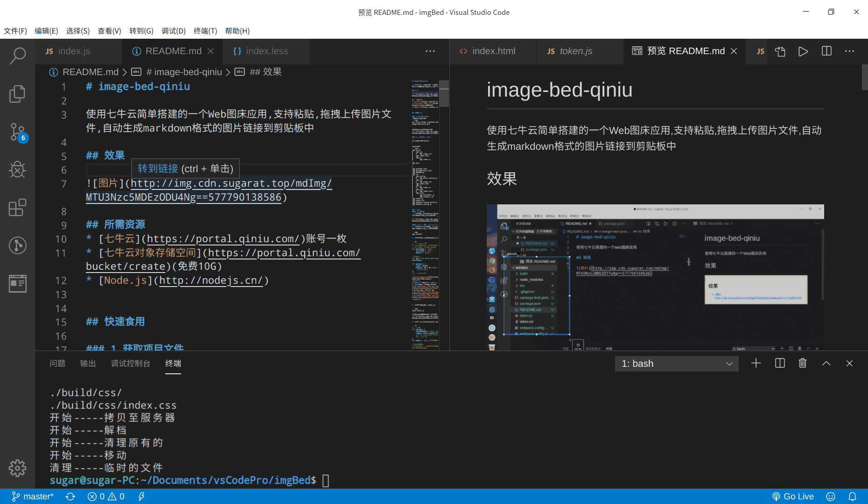Open the Debug view bug icon
Image resolution: width=868 pixels, height=504 pixels.
pyautogui.click(x=17, y=169)
